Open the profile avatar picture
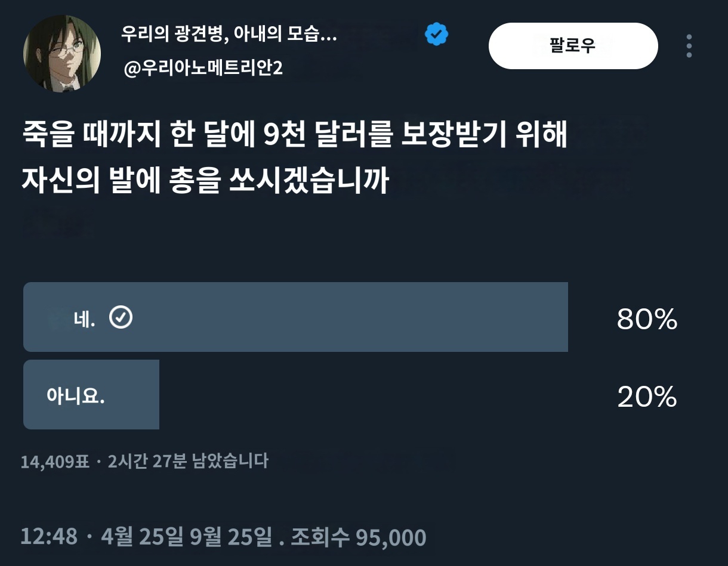This screenshot has height=566, width=728. [61, 54]
